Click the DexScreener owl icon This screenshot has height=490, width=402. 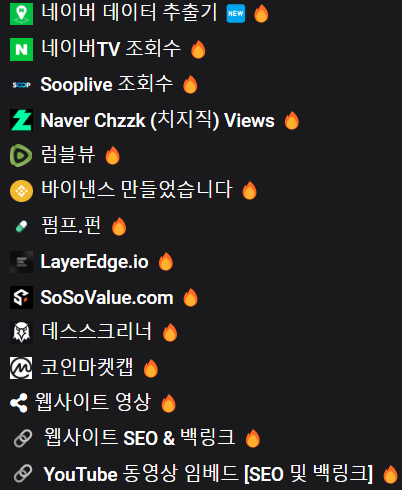coord(21,332)
